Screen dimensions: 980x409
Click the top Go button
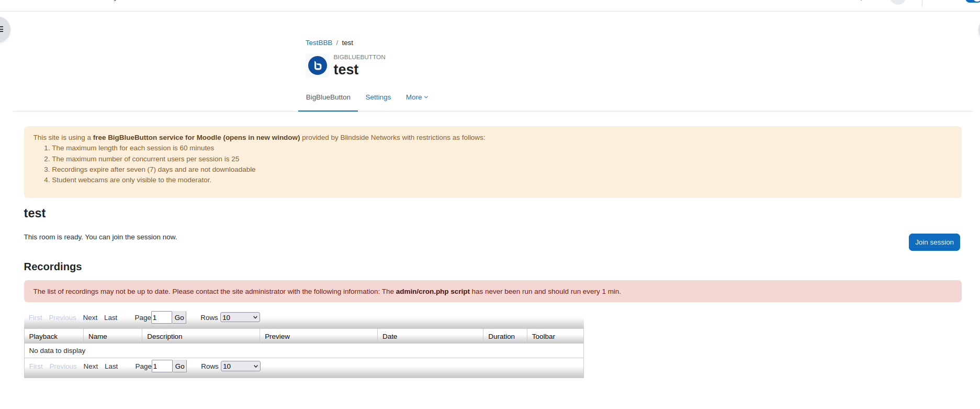pyautogui.click(x=179, y=317)
